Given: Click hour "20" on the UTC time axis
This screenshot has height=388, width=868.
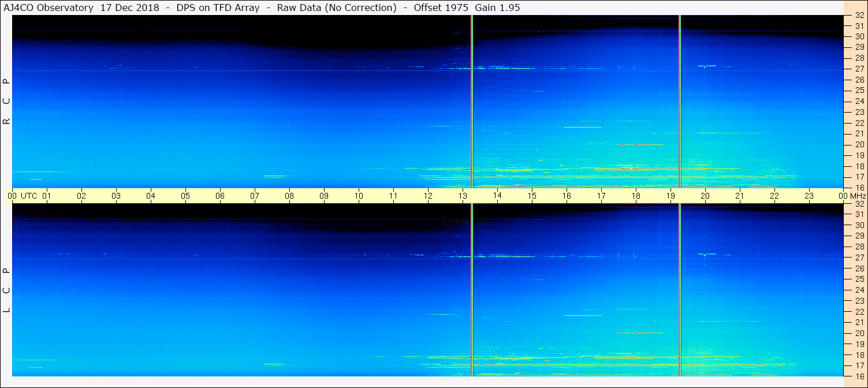Looking at the screenshot, I should pyautogui.click(x=705, y=196).
